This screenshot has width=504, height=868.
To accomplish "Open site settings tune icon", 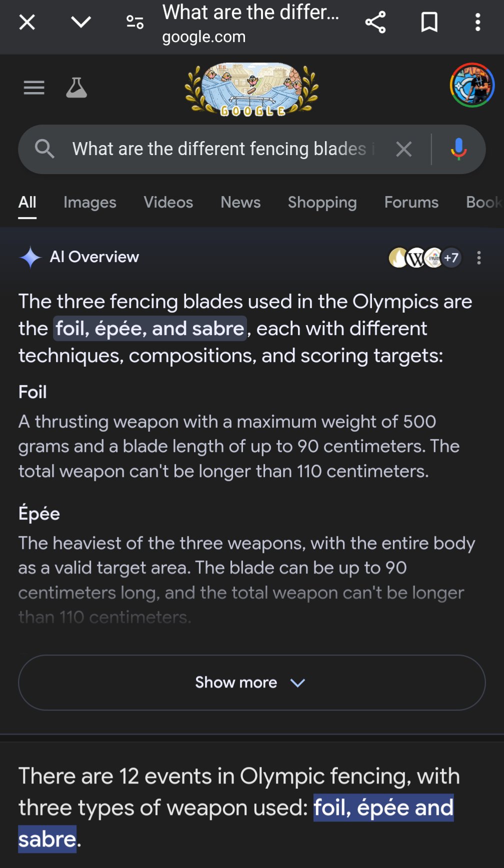I will (135, 23).
